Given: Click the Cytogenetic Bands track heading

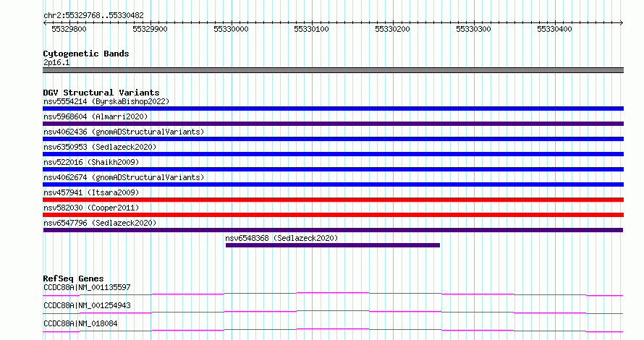Looking at the screenshot, I should 86,54.
